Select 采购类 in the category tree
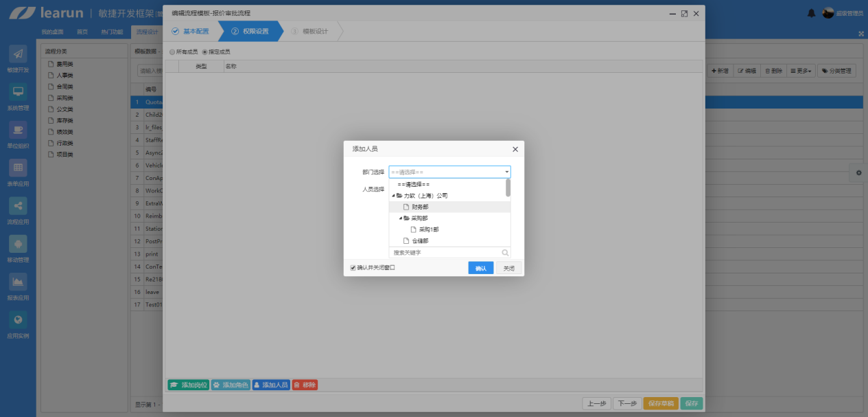The image size is (868, 417). coord(64,98)
